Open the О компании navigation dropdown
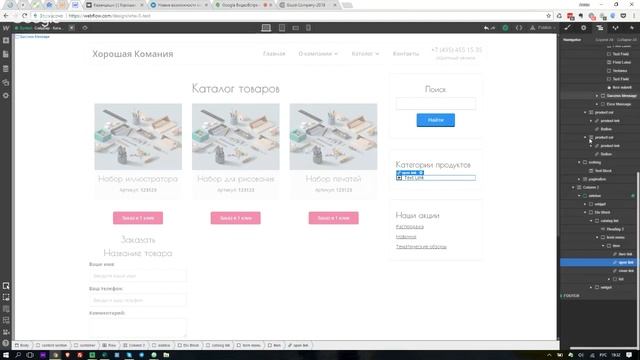Screen dimensions: 640x360 click(x=318, y=54)
